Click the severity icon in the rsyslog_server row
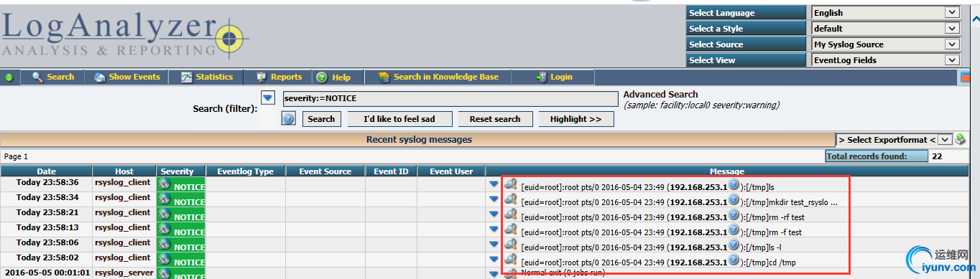Viewport: 980px width, 279px height. pyautogui.click(x=165, y=273)
